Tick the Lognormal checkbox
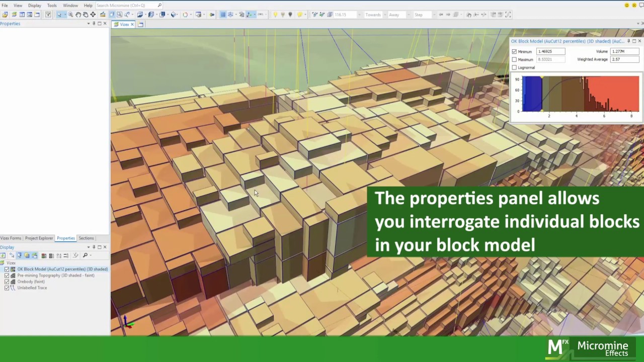This screenshot has width=644, height=362. pos(514,67)
